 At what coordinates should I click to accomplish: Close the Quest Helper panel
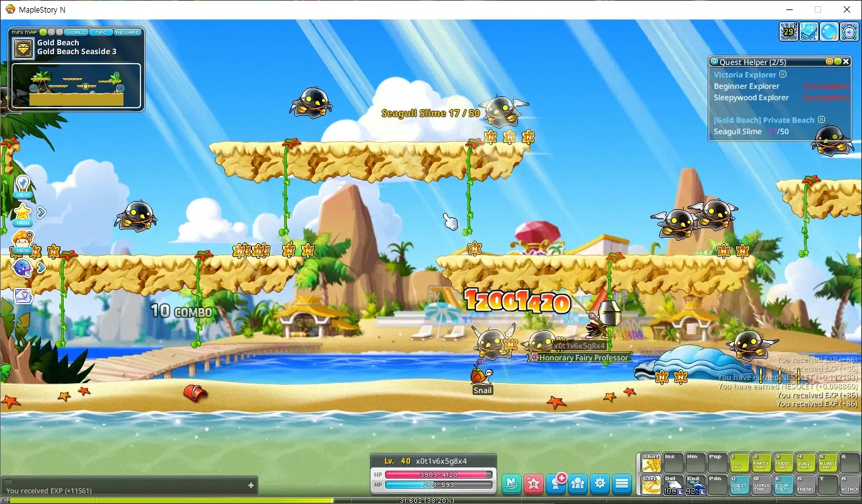[x=846, y=62]
